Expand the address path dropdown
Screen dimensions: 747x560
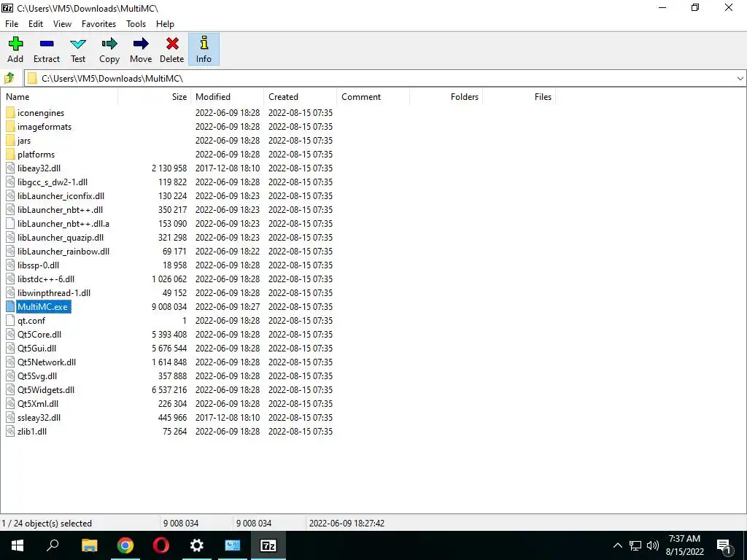click(x=740, y=79)
